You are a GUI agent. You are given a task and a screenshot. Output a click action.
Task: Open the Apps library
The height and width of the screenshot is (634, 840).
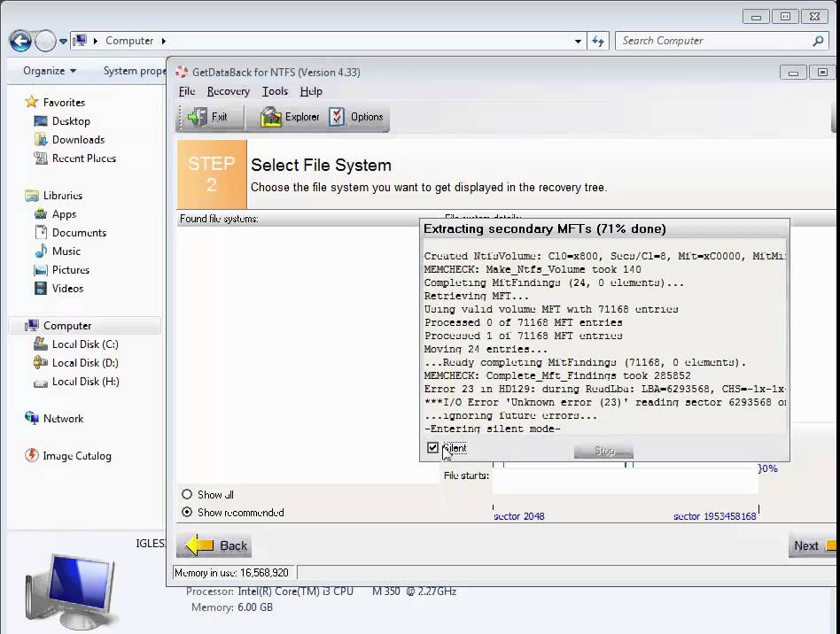[64, 214]
